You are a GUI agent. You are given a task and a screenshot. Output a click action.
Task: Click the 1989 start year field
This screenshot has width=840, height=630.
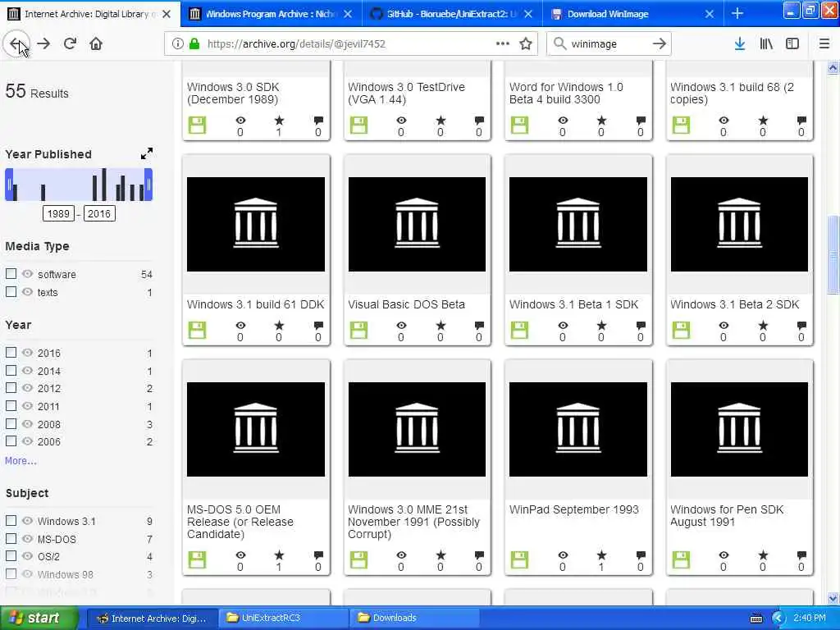58,214
